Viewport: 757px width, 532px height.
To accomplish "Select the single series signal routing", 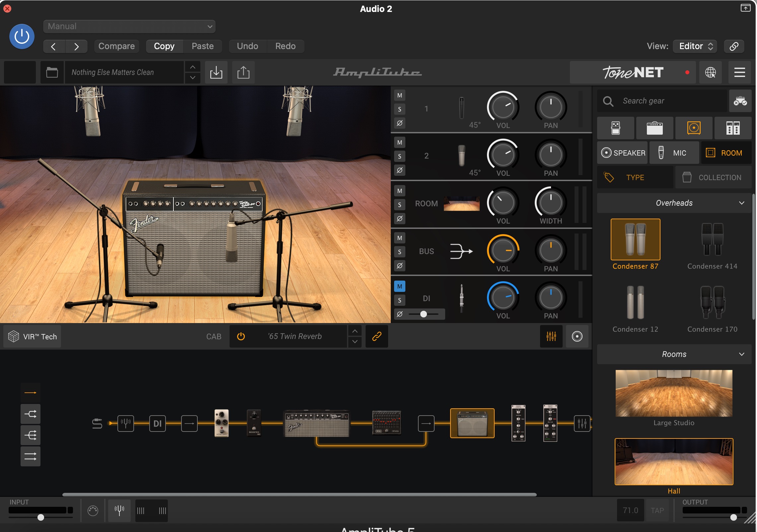I will pyautogui.click(x=31, y=393).
